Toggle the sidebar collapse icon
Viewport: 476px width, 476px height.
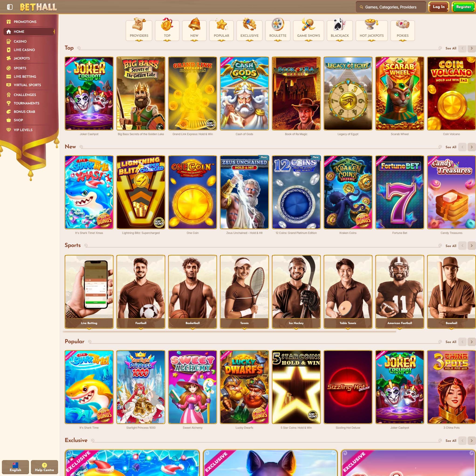(x=10, y=7)
